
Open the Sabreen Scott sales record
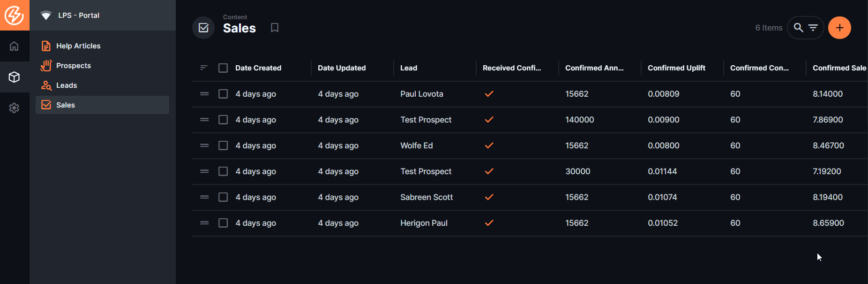[427, 197]
